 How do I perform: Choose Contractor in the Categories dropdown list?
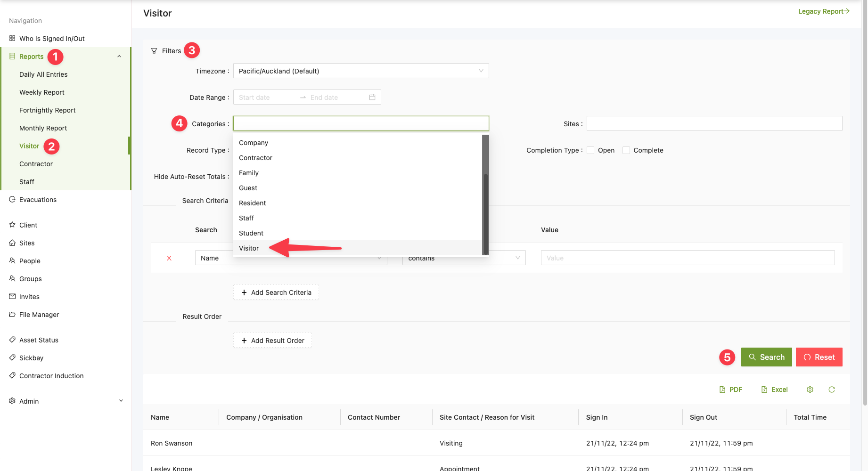(255, 158)
